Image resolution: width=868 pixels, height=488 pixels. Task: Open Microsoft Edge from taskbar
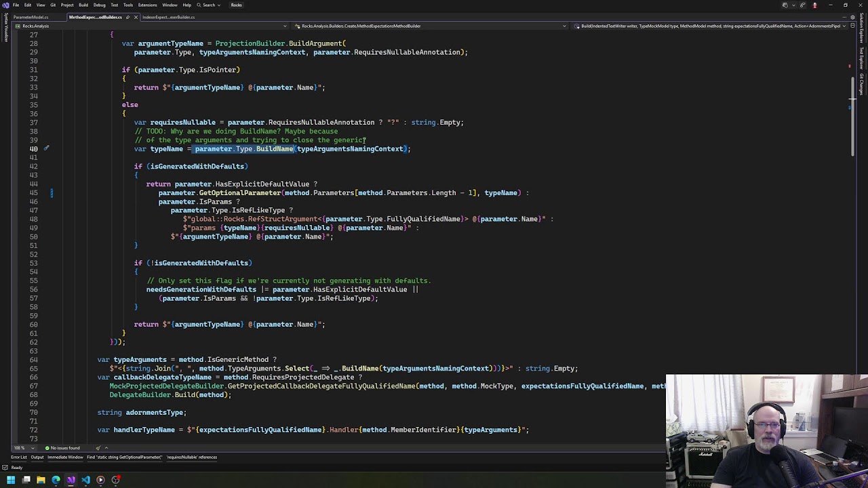[x=56, y=480]
